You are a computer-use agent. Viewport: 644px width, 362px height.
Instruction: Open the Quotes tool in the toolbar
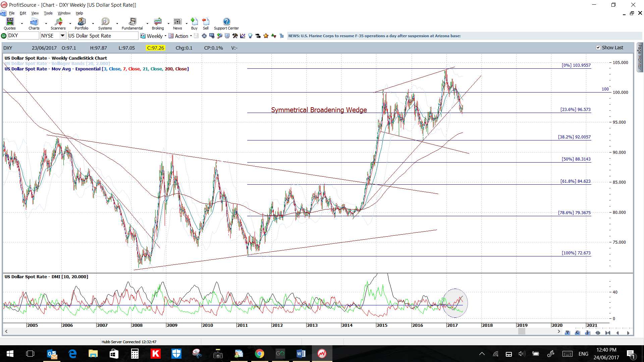10,23
